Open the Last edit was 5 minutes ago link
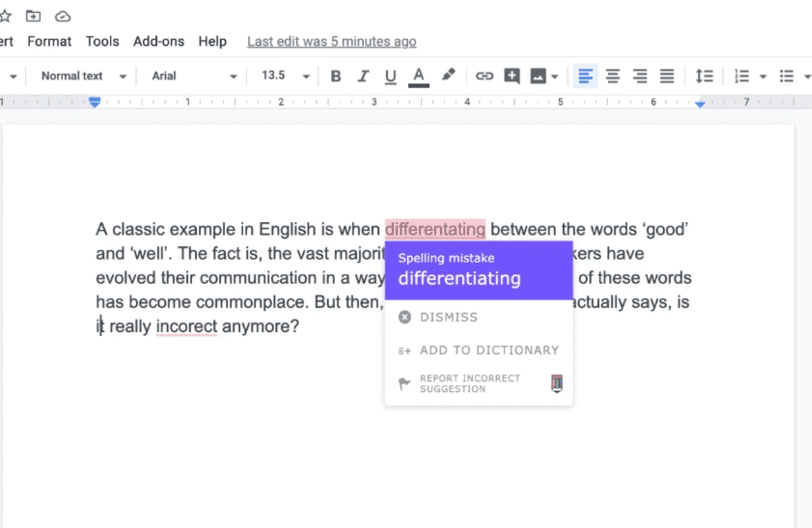Image resolution: width=812 pixels, height=528 pixels. [x=331, y=41]
